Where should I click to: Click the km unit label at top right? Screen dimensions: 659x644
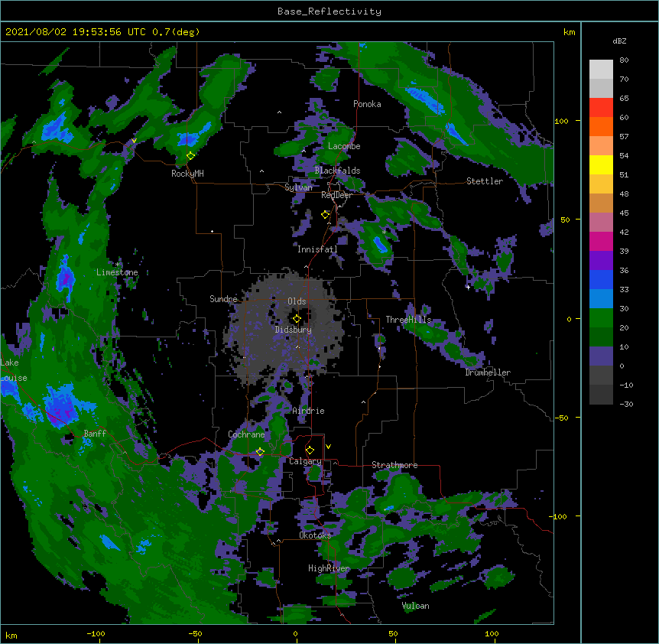click(x=570, y=32)
